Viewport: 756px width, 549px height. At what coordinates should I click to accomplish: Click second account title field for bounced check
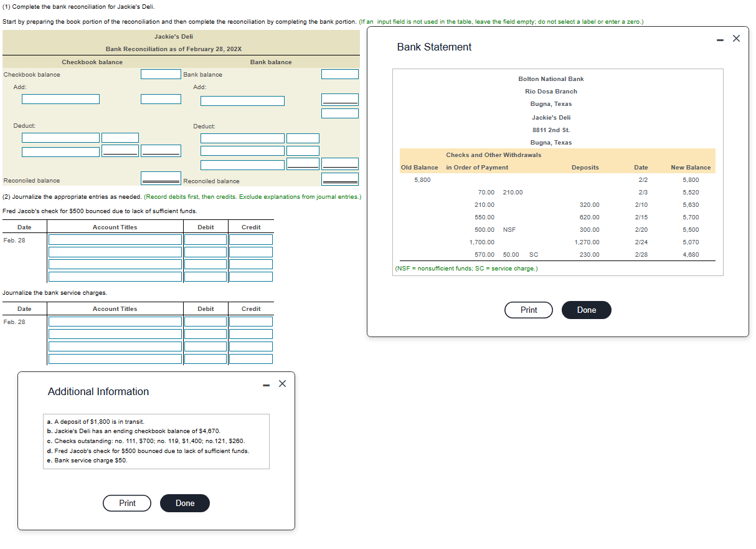click(x=115, y=252)
